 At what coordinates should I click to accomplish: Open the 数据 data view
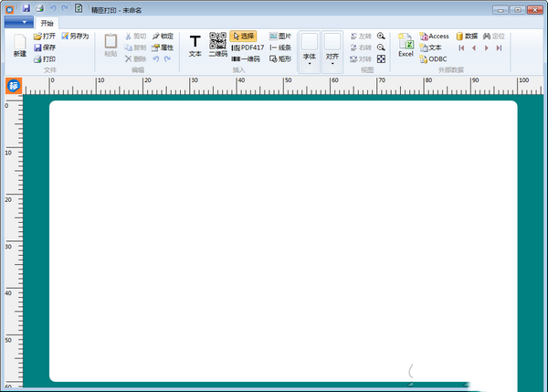(x=467, y=36)
